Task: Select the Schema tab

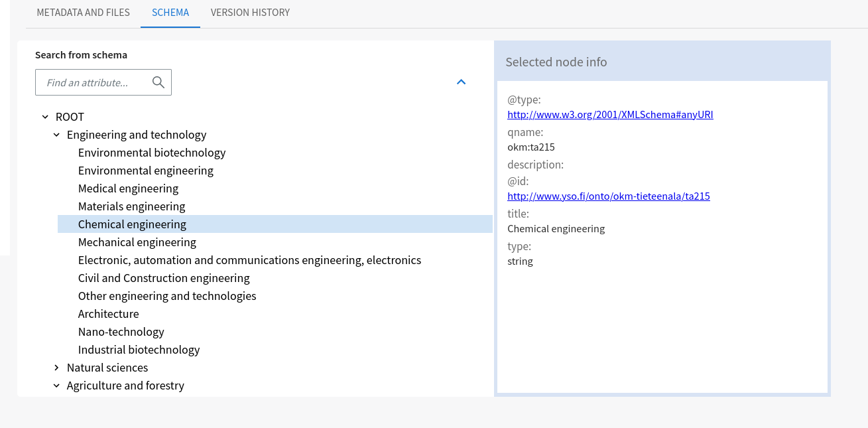Action: pos(170,13)
